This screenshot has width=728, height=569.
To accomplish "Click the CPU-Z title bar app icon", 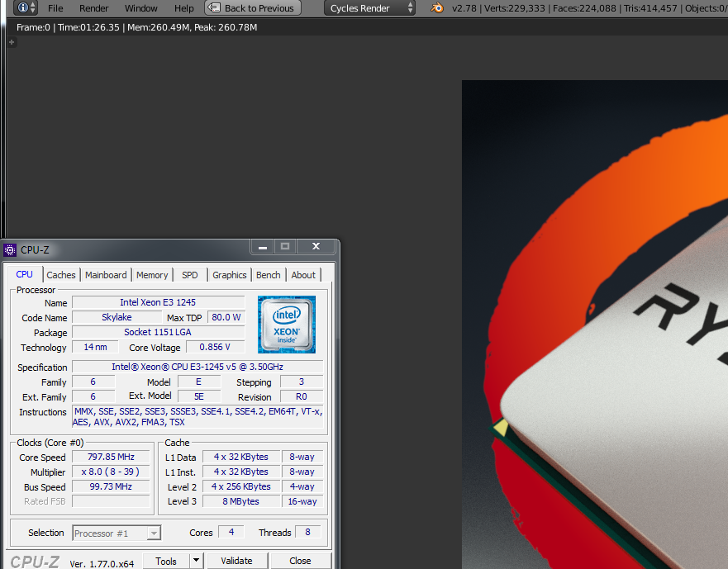I will (10, 250).
